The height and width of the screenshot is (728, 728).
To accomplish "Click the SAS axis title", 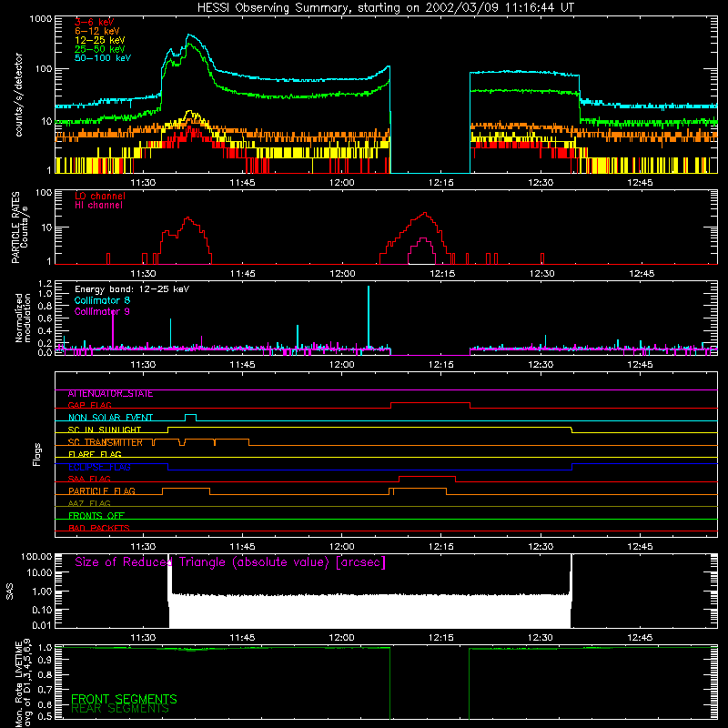I will (x=10, y=591).
